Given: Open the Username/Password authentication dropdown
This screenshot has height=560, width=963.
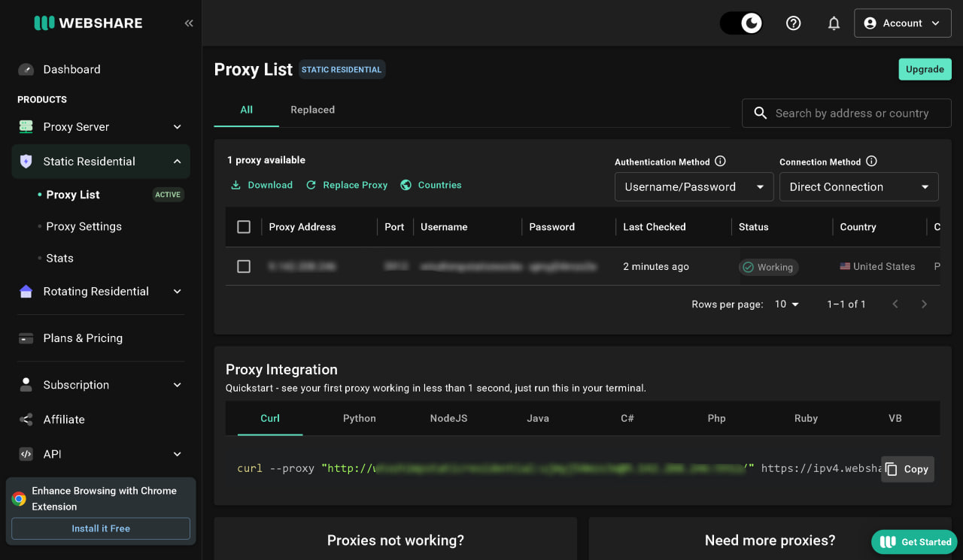Looking at the screenshot, I should pyautogui.click(x=694, y=187).
